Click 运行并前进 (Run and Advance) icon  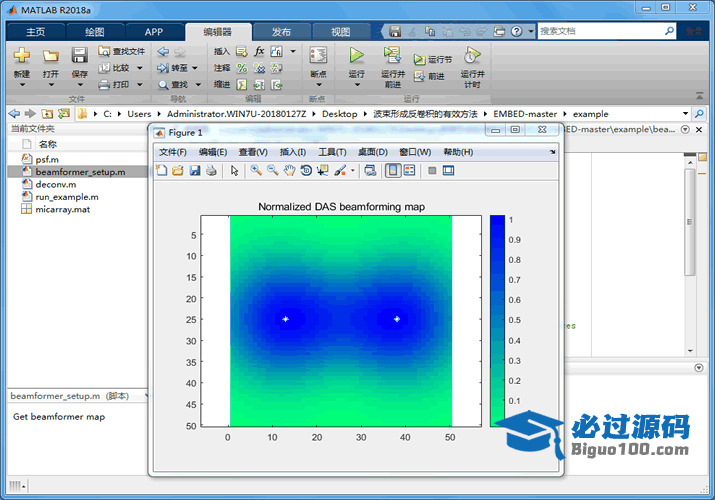click(x=392, y=55)
